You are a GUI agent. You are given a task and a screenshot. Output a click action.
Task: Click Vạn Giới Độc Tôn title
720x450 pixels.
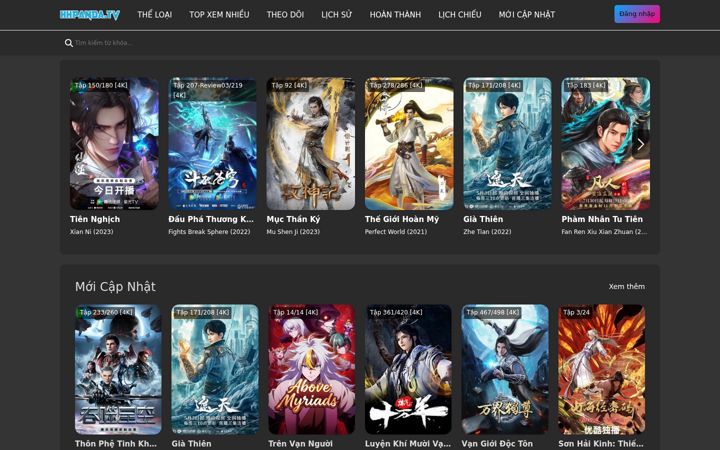(497, 444)
